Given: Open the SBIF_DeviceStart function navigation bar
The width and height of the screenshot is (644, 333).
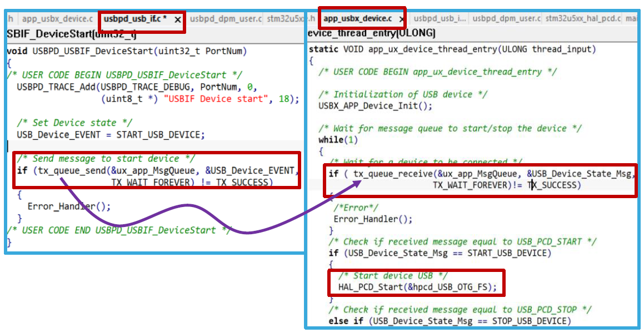Looking at the screenshot, I should pos(71,34).
